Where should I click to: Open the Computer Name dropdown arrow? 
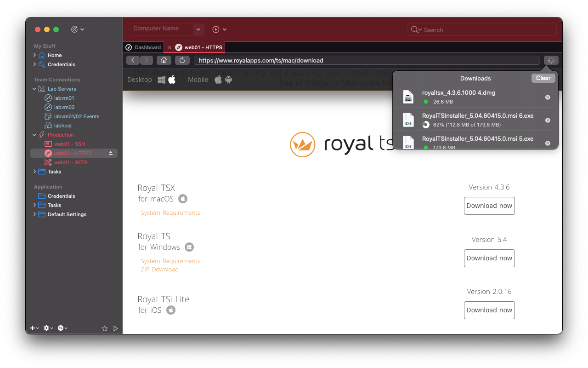click(x=198, y=29)
